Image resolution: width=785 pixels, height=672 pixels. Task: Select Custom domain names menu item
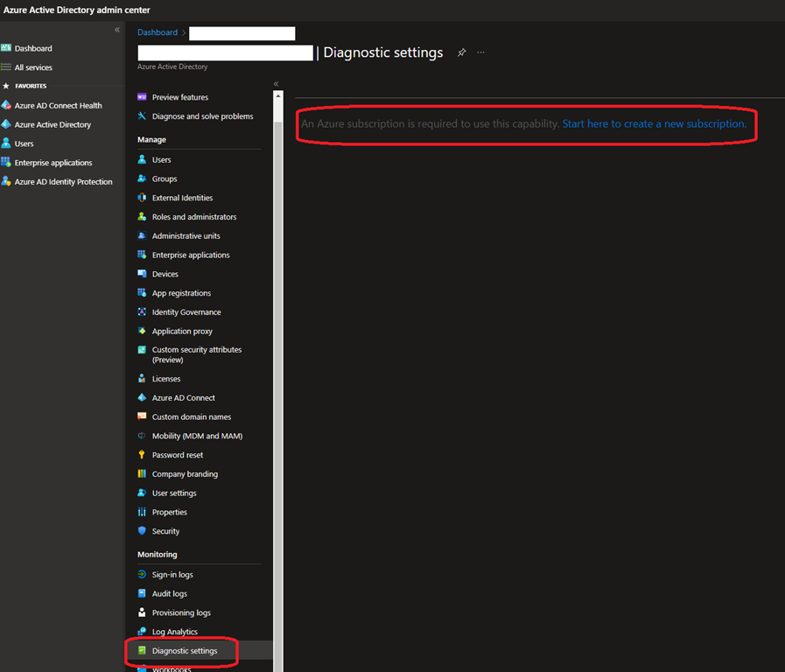click(x=191, y=417)
